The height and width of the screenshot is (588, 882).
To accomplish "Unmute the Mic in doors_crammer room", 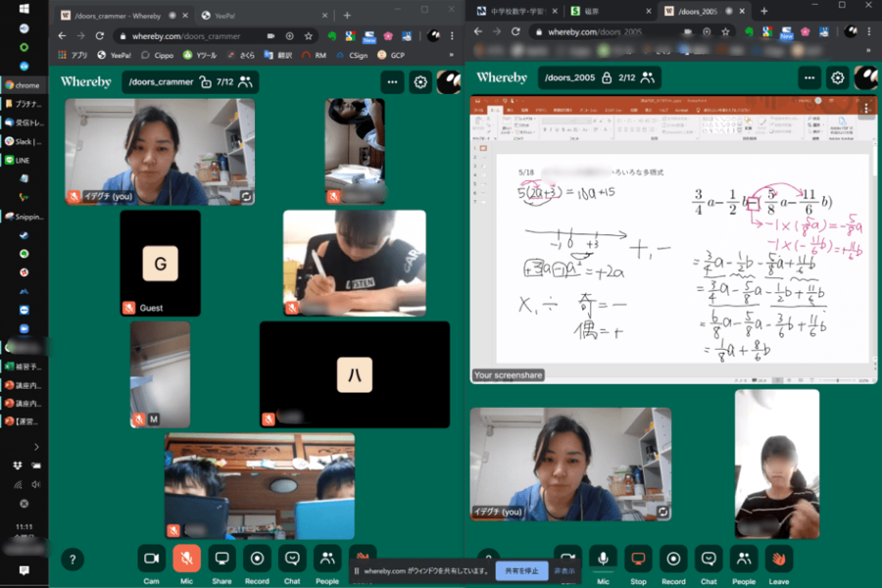I will pyautogui.click(x=186, y=558).
